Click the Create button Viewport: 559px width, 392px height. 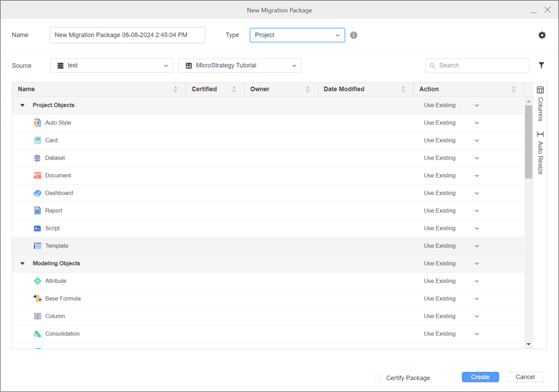[x=480, y=377]
